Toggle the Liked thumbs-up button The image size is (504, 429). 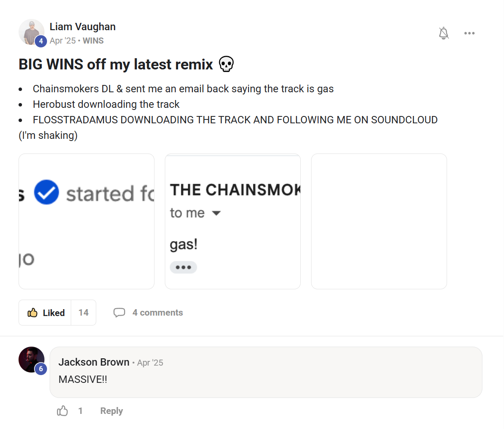point(45,313)
